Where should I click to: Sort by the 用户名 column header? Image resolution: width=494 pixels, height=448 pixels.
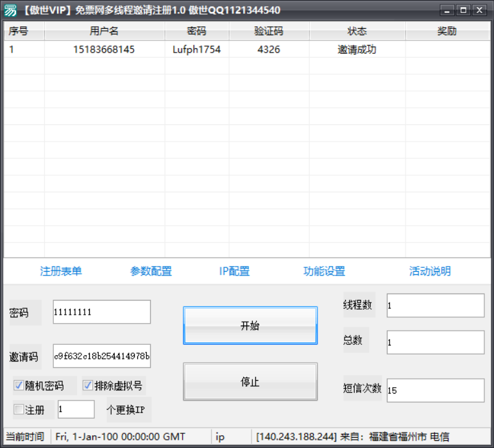[105, 31]
